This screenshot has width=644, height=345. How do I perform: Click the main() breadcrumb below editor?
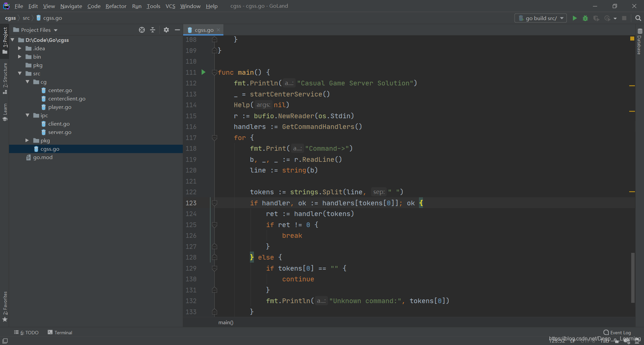(x=226, y=322)
